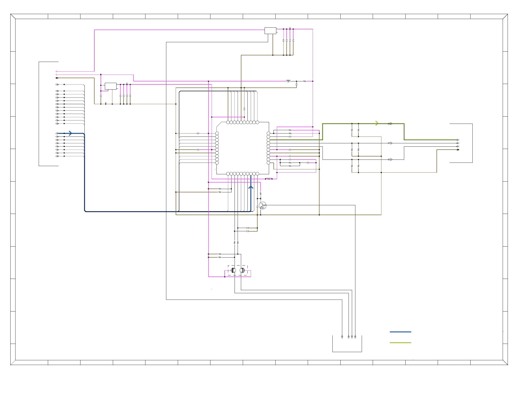The width and height of the screenshot is (532, 395).
Task: Click the hollow arrow on the green trace
Action: tap(390, 124)
